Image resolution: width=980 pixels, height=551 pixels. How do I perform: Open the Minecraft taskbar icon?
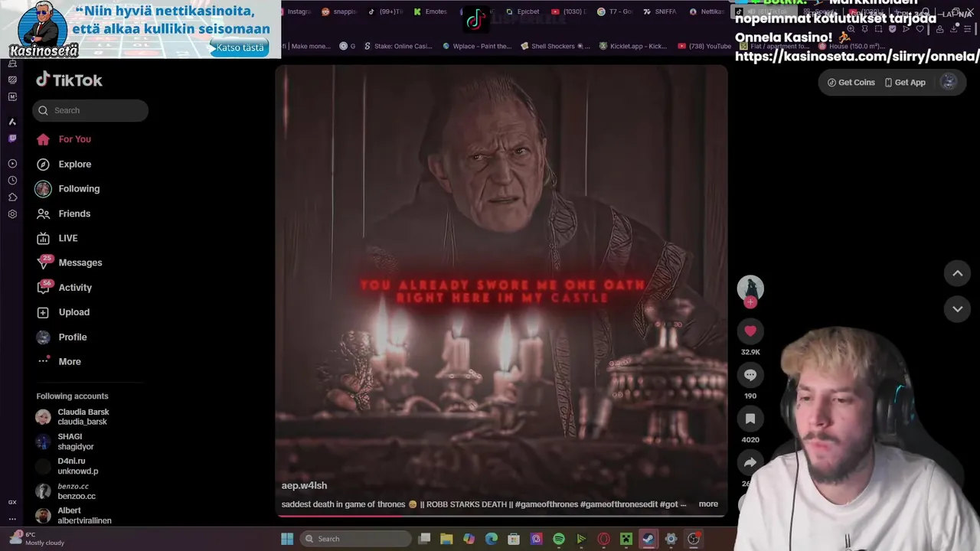(x=626, y=539)
